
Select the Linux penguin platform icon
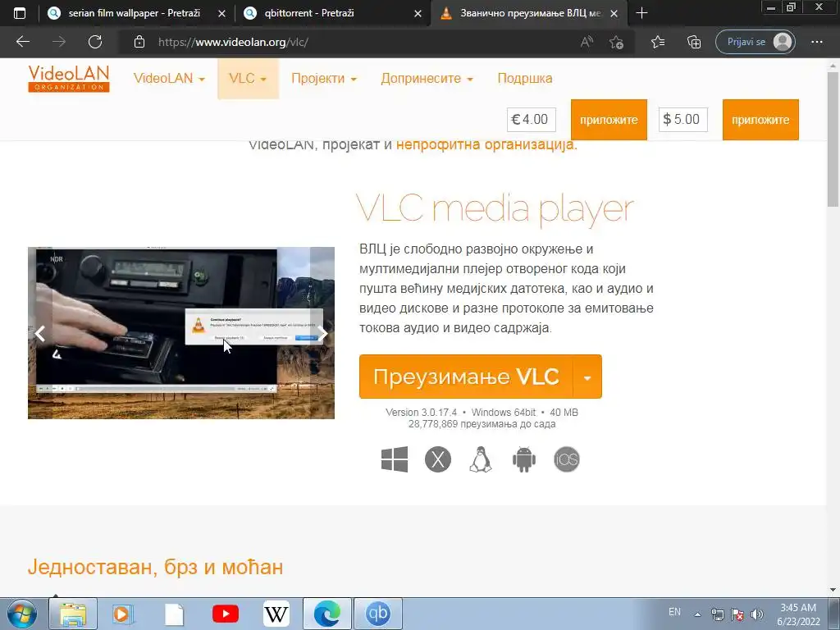click(481, 459)
